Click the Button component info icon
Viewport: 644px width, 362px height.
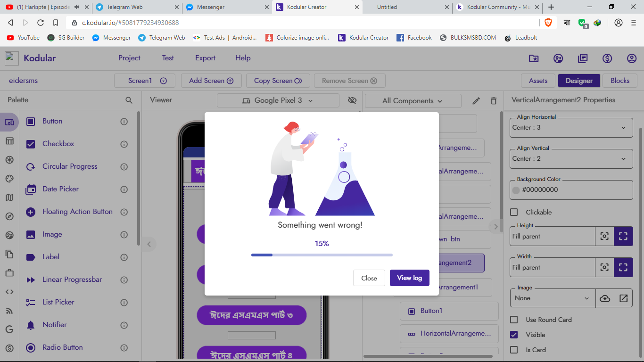(124, 122)
